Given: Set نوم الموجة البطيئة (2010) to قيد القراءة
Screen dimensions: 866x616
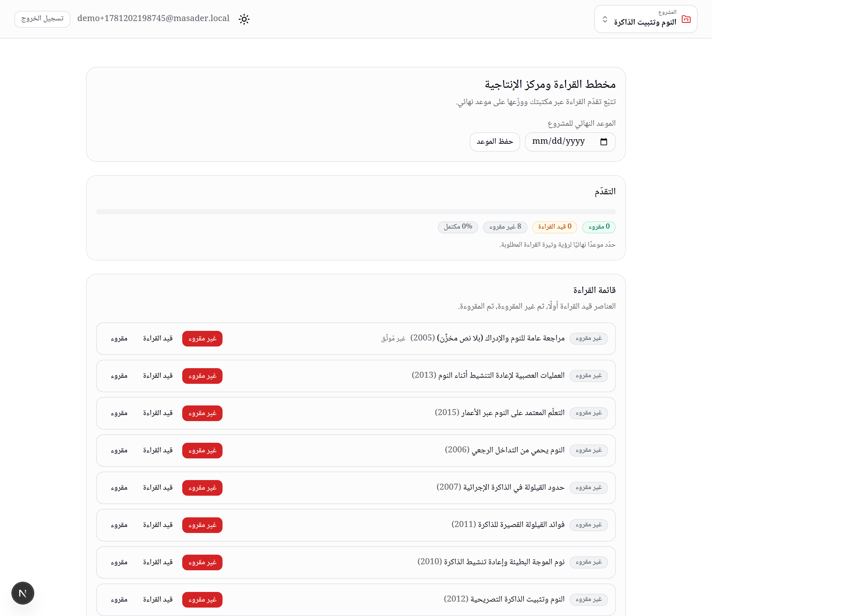Looking at the screenshot, I should [x=158, y=562].
